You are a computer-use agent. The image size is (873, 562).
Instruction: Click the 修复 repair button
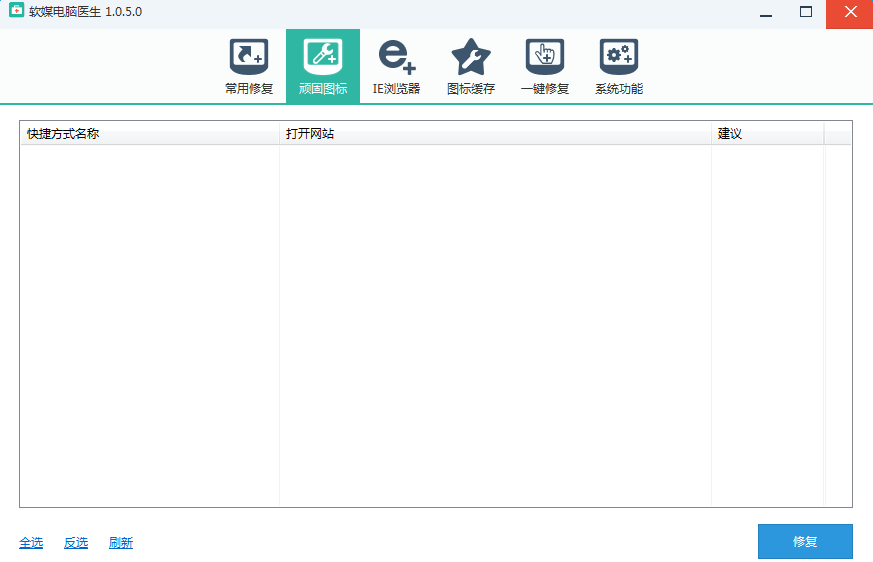click(x=805, y=541)
